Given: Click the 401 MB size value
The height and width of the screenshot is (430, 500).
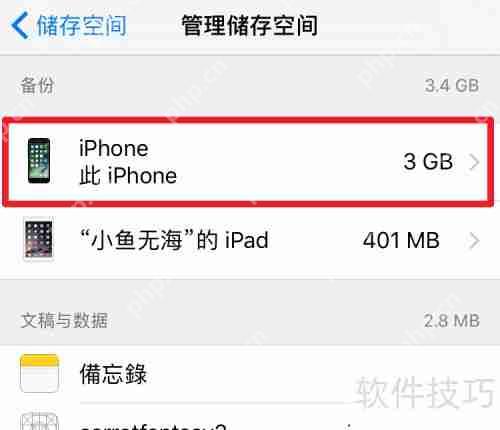Looking at the screenshot, I should tap(401, 240).
